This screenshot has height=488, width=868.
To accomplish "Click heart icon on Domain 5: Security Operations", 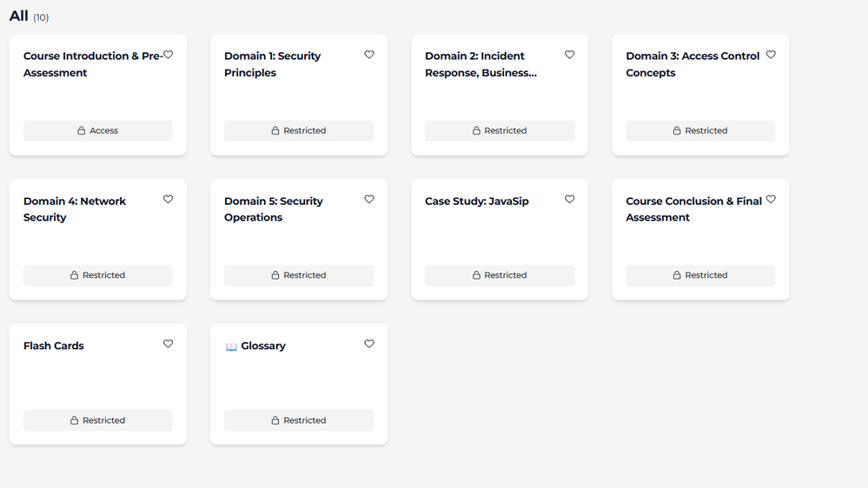I will [369, 200].
